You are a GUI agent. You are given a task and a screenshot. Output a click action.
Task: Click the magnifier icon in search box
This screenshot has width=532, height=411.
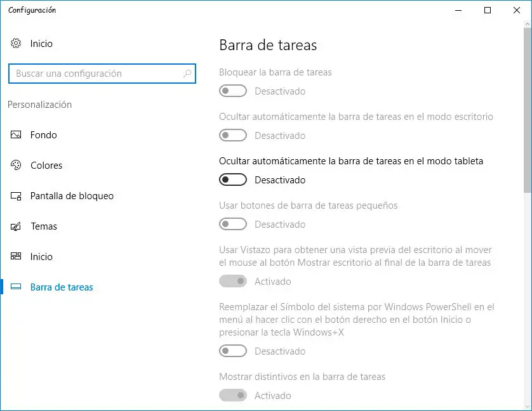pos(187,74)
